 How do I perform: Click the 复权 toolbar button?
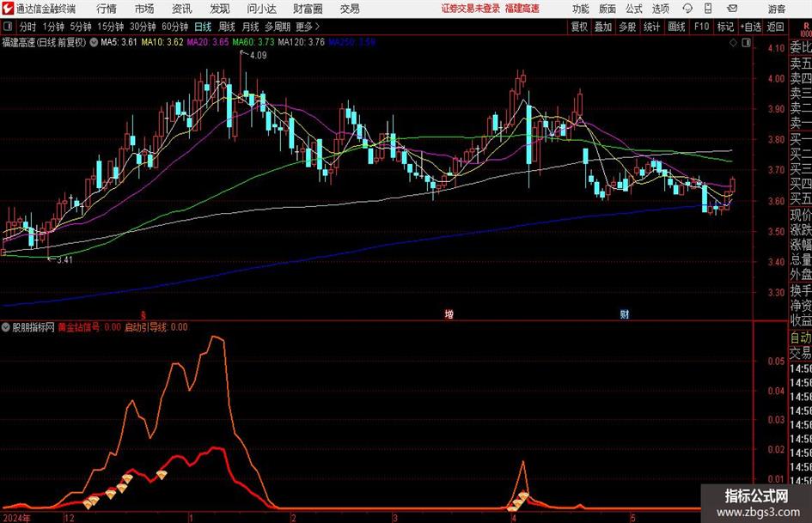[579, 27]
